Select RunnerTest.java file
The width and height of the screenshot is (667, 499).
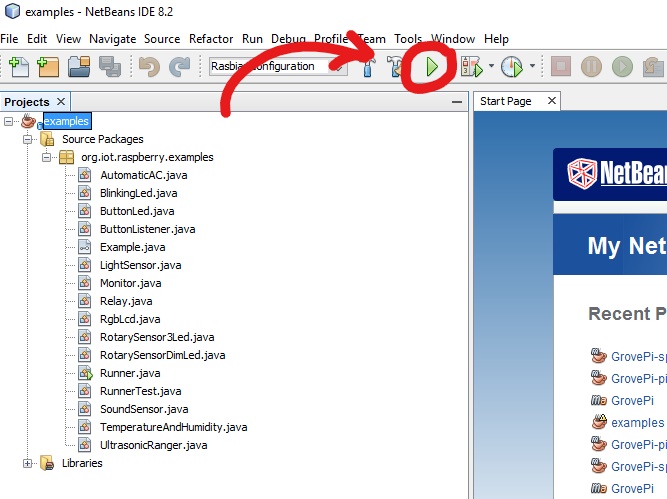pyautogui.click(x=140, y=391)
